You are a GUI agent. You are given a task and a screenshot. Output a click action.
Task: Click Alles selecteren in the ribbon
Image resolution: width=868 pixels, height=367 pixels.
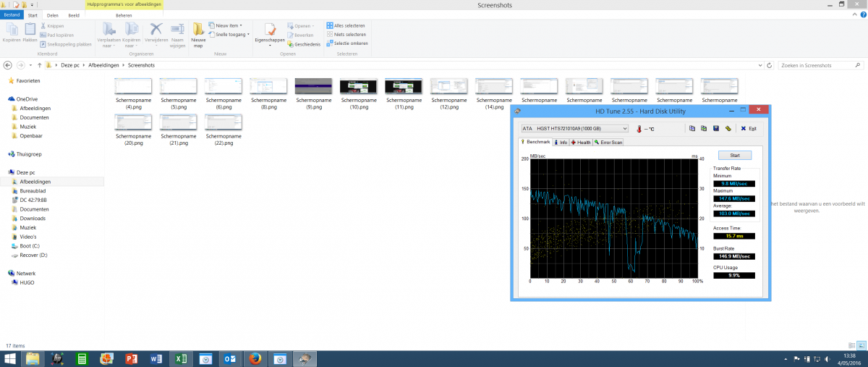[346, 25]
